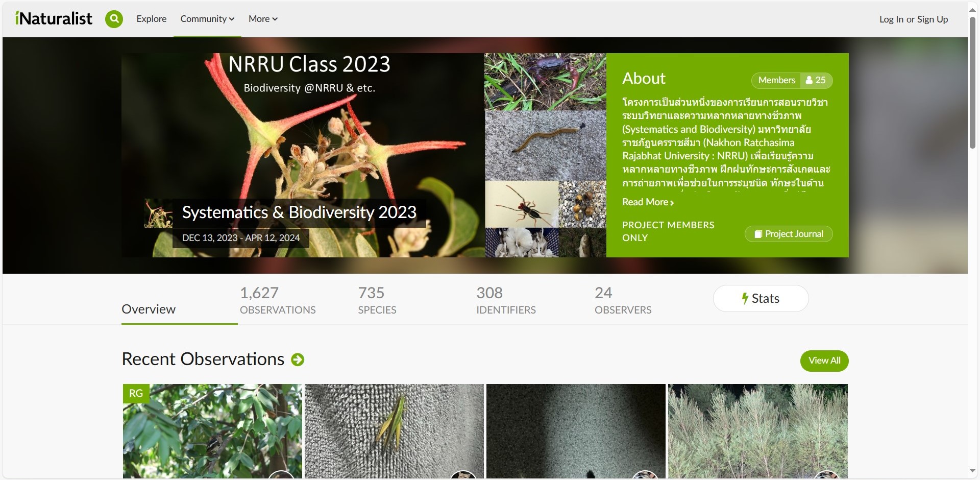
Task: Open the 1,627 Observations tab
Action: (x=278, y=300)
